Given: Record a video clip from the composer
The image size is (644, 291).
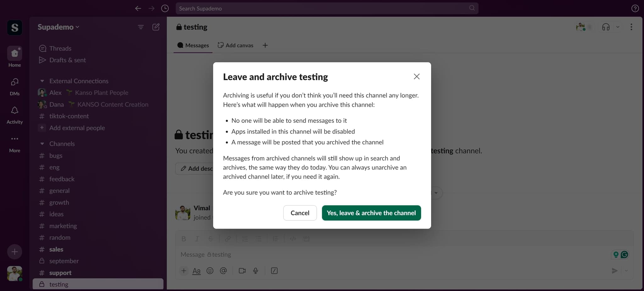Looking at the screenshot, I should pyautogui.click(x=241, y=271).
